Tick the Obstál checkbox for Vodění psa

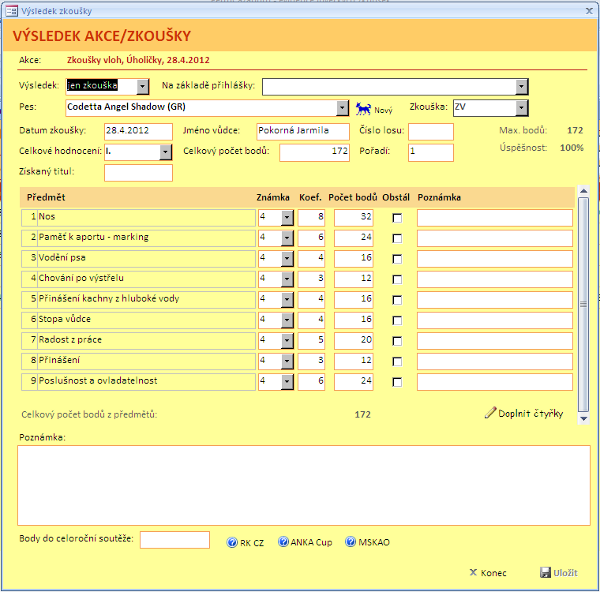[x=397, y=259]
